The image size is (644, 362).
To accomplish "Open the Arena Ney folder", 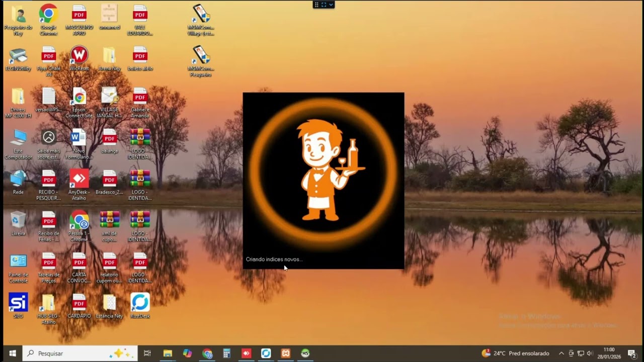I will pyautogui.click(x=109, y=59).
